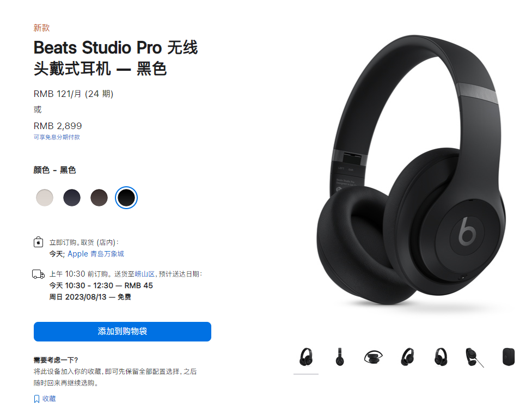Show the fifth headphone thumbnail
This screenshot has height=415, width=532.
point(441,357)
